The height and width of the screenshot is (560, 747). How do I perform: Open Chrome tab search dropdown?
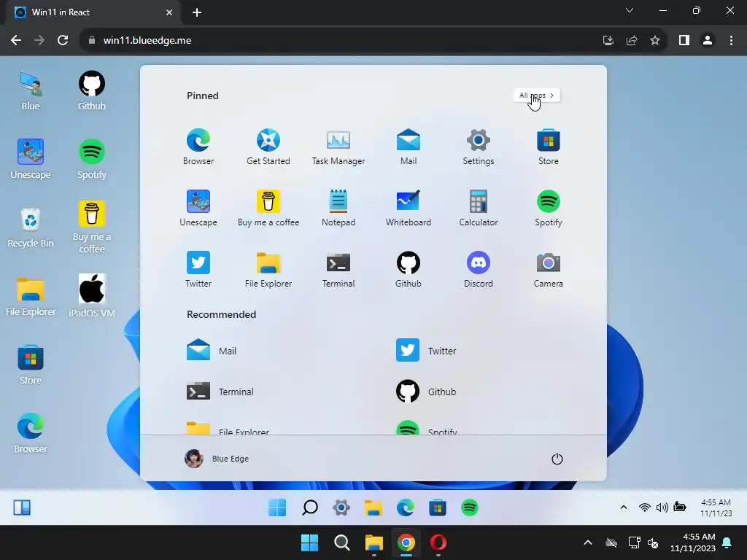(x=630, y=10)
